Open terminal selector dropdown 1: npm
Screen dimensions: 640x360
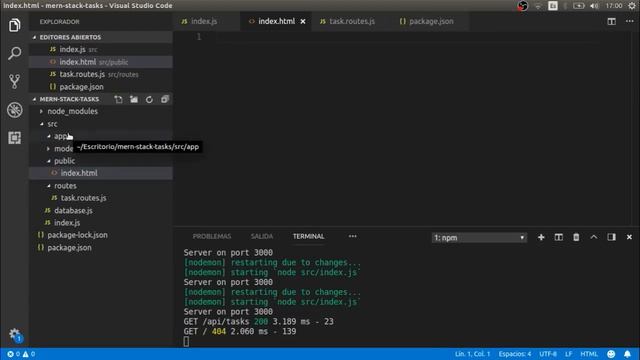click(x=479, y=238)
